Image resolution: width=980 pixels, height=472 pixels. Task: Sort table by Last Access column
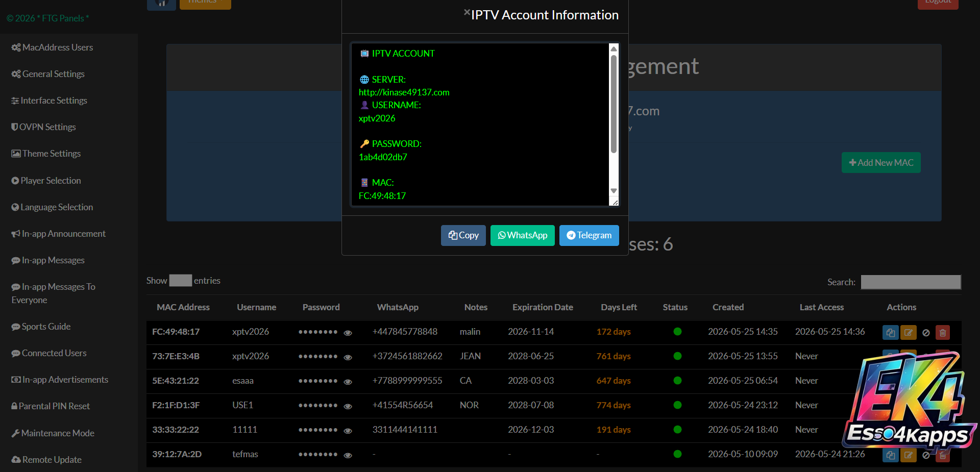(x=821, y=307)
